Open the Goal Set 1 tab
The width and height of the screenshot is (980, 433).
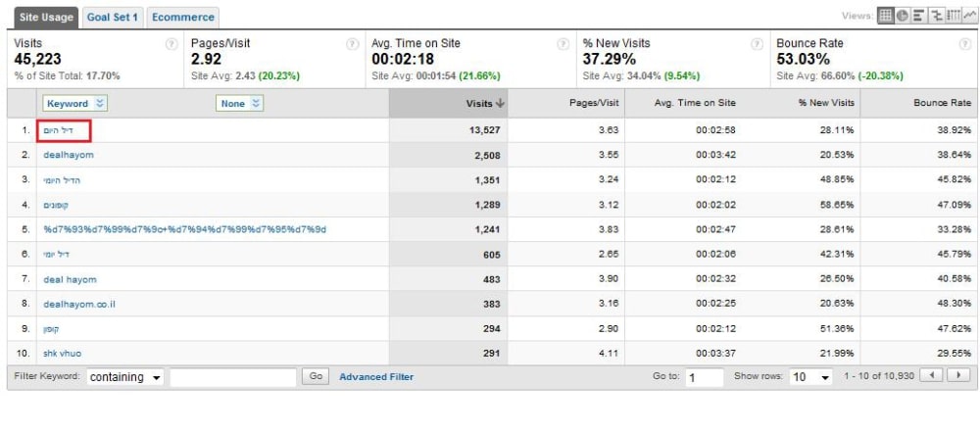(113, 18)
